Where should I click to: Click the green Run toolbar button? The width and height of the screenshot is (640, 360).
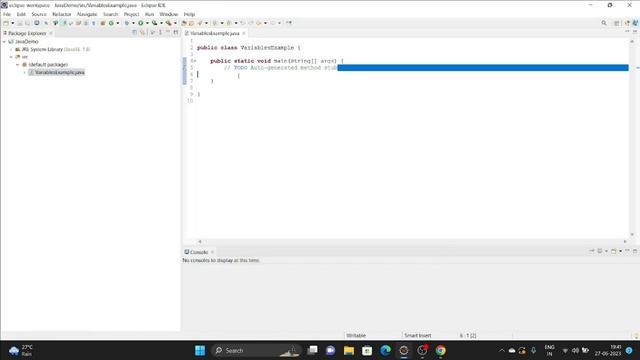tap(140, 23)
